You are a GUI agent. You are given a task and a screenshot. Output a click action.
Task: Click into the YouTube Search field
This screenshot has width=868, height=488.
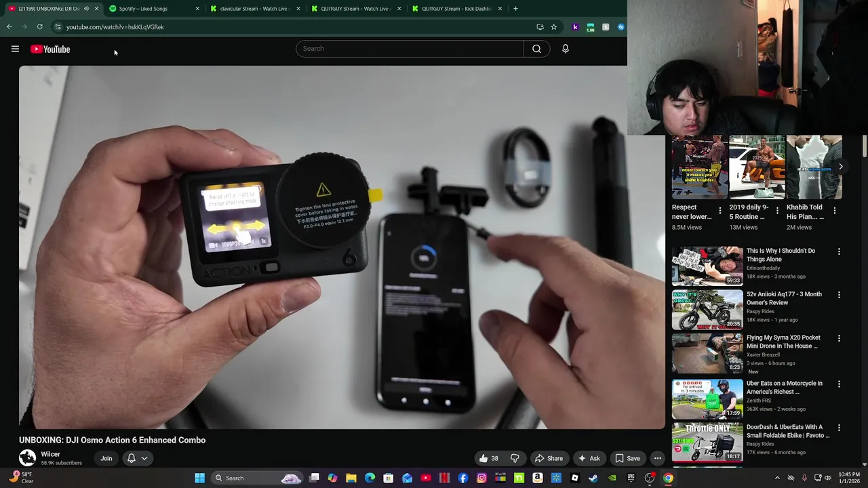click(410, 49)
